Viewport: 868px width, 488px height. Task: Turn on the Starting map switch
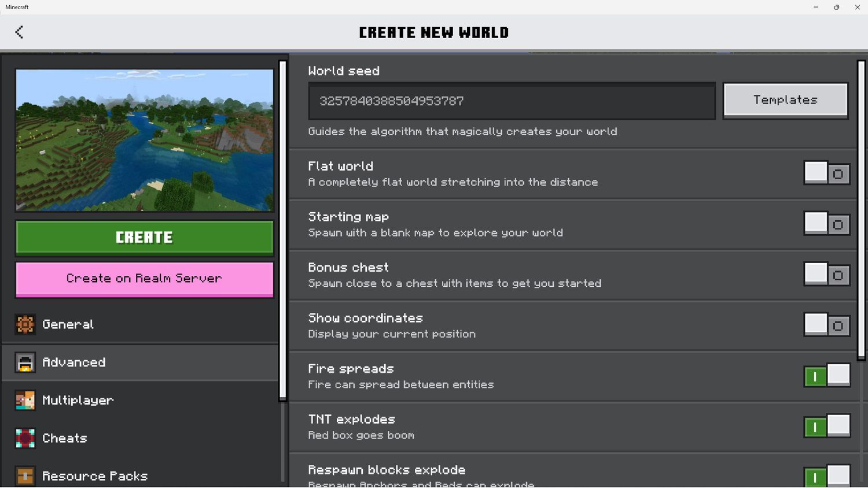(826, 224)
